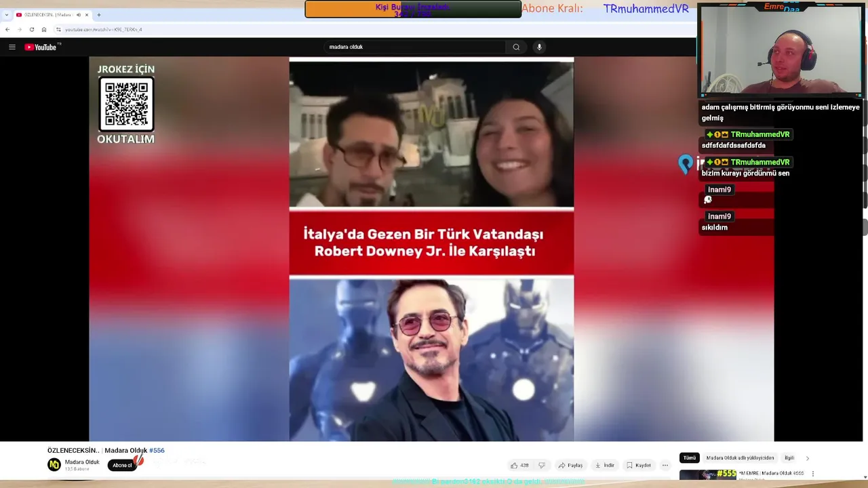Select the Tümü filter chip
868x488 pixels.
tap(689, 457)
